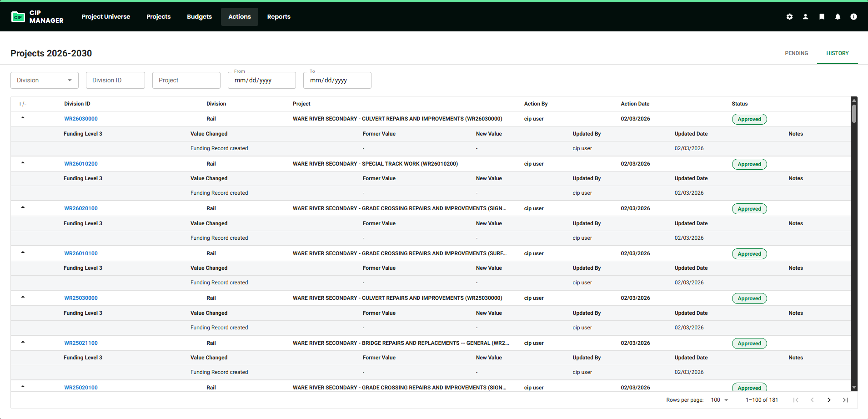Click the bookmark icon in the header

(x=822, y=16)
